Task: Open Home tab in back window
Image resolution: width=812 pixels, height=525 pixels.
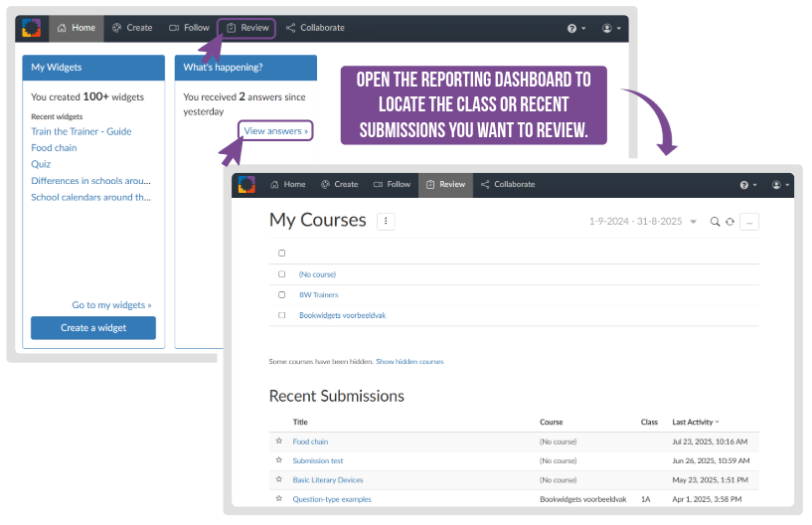Action: pyautogui.click(x=77, y=28)
